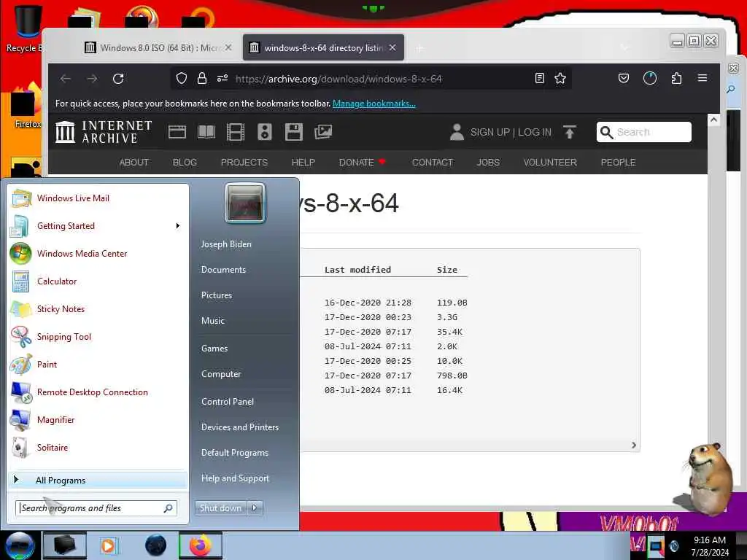Open the globe browser taskbar icon

pos(156,545)
